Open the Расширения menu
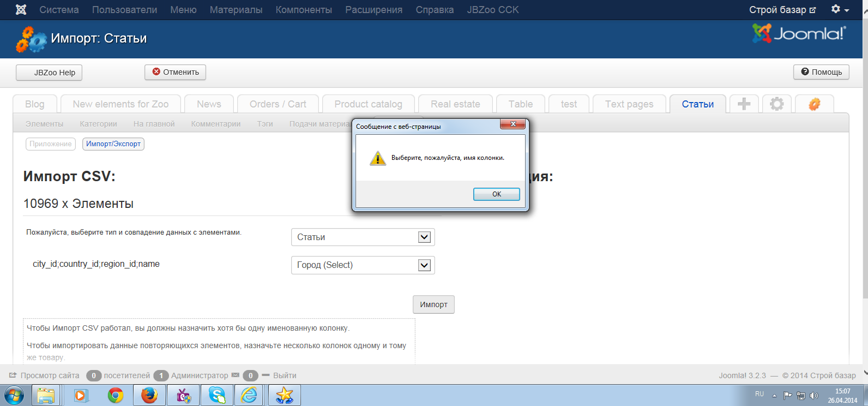The height and width of the screenshot is (406, 868). coord(373,10)
